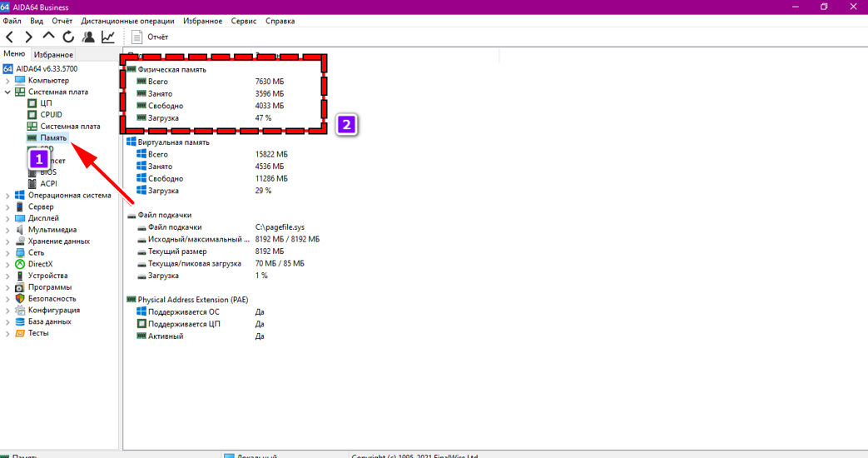This screenshot has height=458, width=868.
Task: Select the C:\pagefile.sys value row
Action: tap(280, 227)
